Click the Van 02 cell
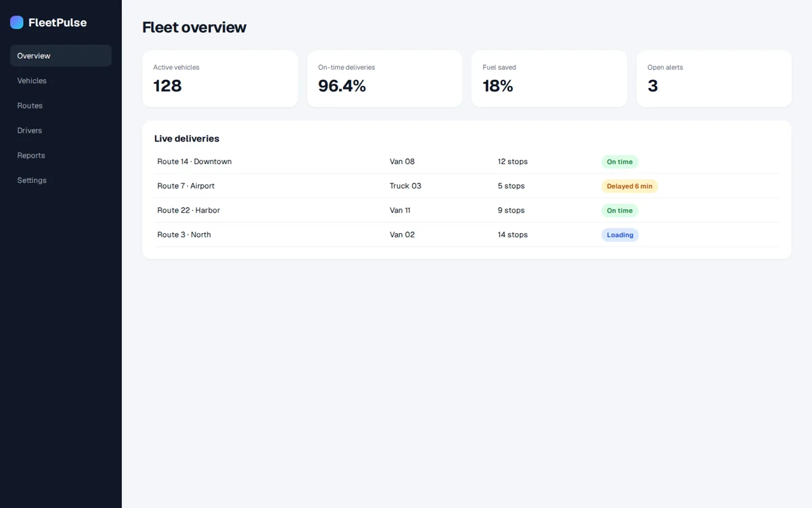 point(402,235)
